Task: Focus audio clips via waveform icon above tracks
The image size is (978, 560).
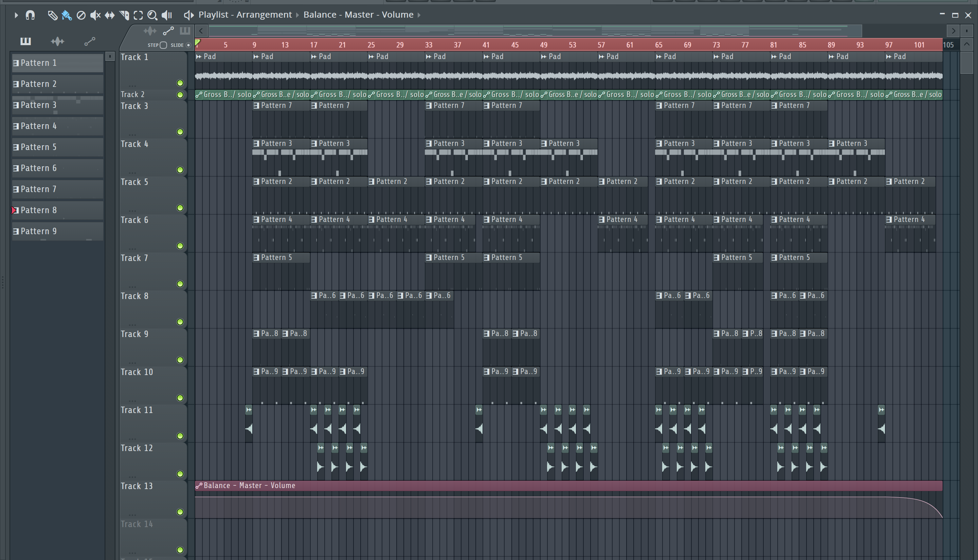Action: coord(150,31)
